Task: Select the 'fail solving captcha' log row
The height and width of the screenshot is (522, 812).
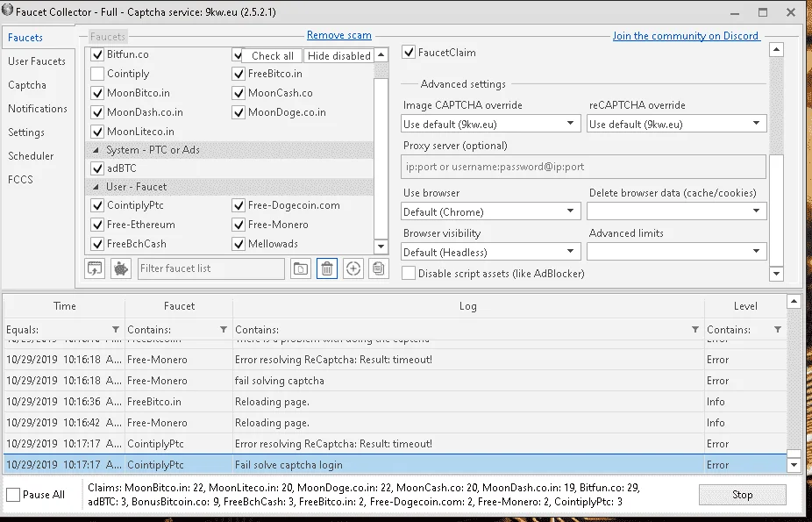Action: pyautogui.click(x=395, y=381)
